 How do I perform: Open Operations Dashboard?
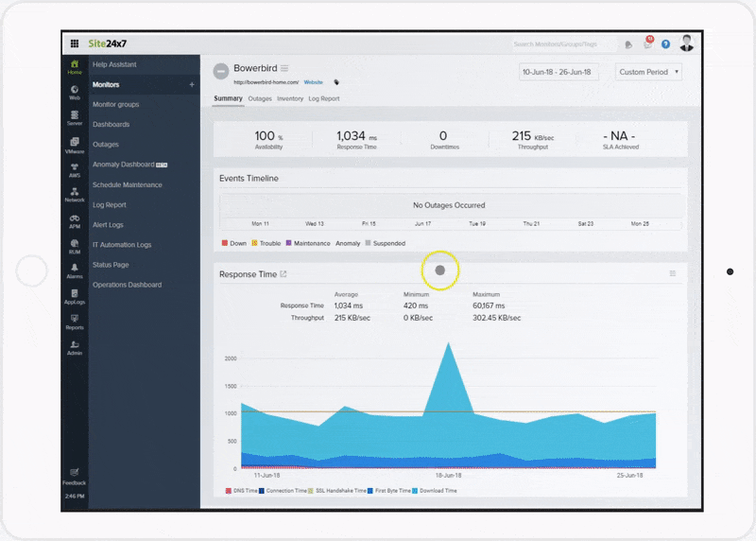click(x=128, y=285)
